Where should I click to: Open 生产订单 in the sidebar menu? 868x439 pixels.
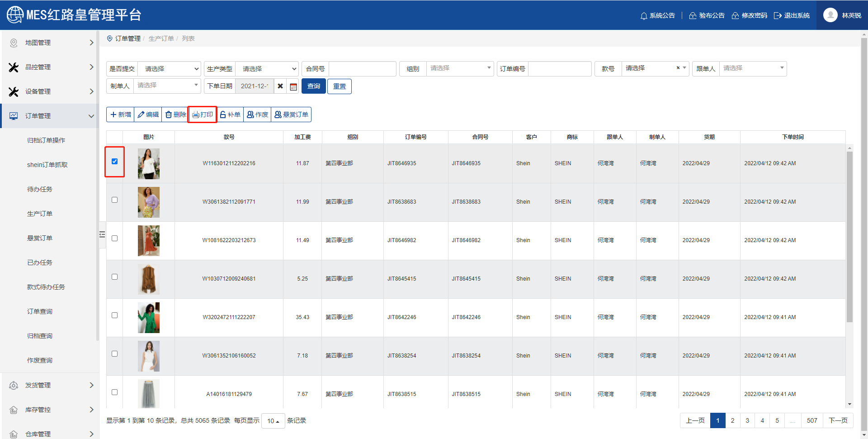point(40,214)
